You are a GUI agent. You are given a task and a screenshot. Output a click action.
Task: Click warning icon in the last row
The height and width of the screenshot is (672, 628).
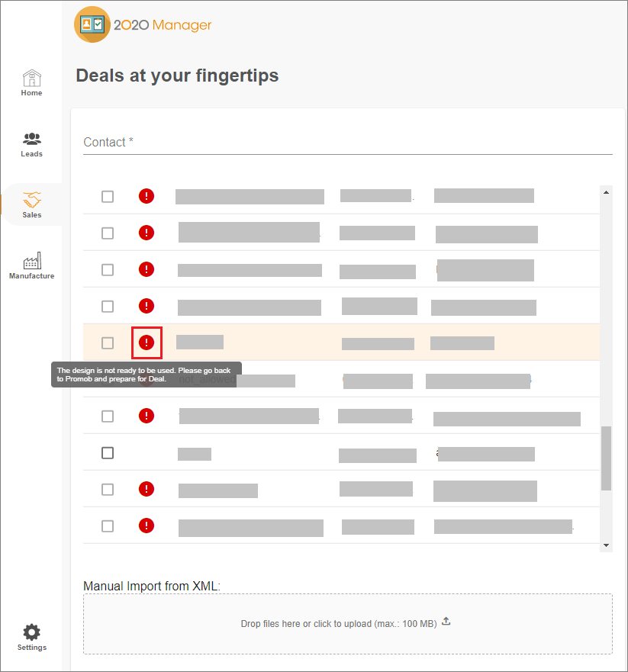[147, 526]
